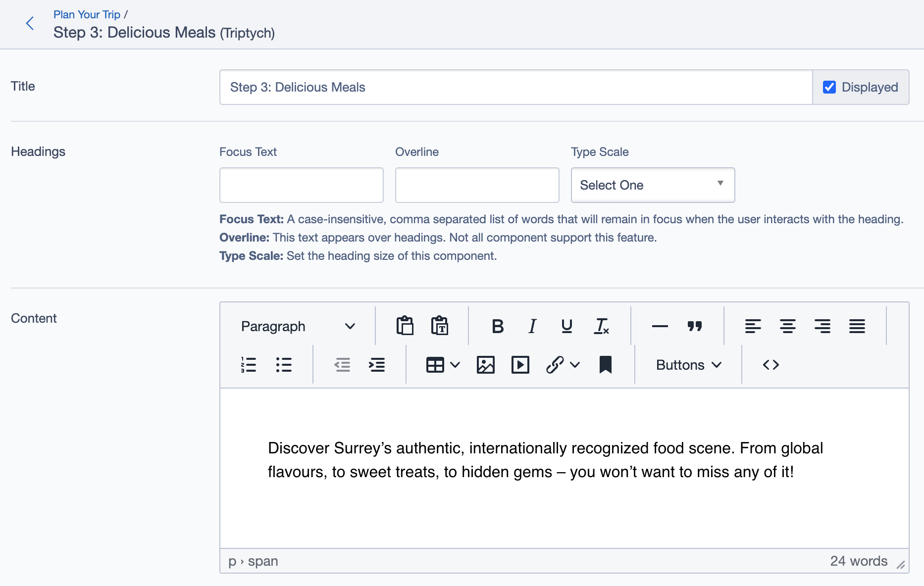Open the insert media icon
The height and width of the screenshot is (586, 924).
click(520, 365)
